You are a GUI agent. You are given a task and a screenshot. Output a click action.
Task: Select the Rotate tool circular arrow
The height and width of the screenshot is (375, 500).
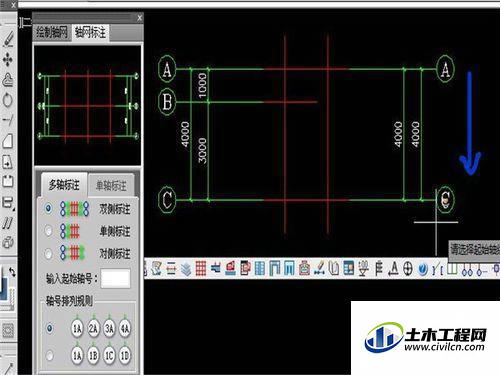pyautogui.click(x=8, y=100)
